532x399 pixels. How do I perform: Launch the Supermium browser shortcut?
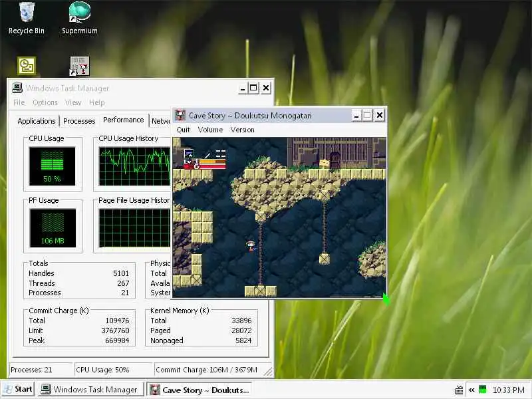click(79, 19)
